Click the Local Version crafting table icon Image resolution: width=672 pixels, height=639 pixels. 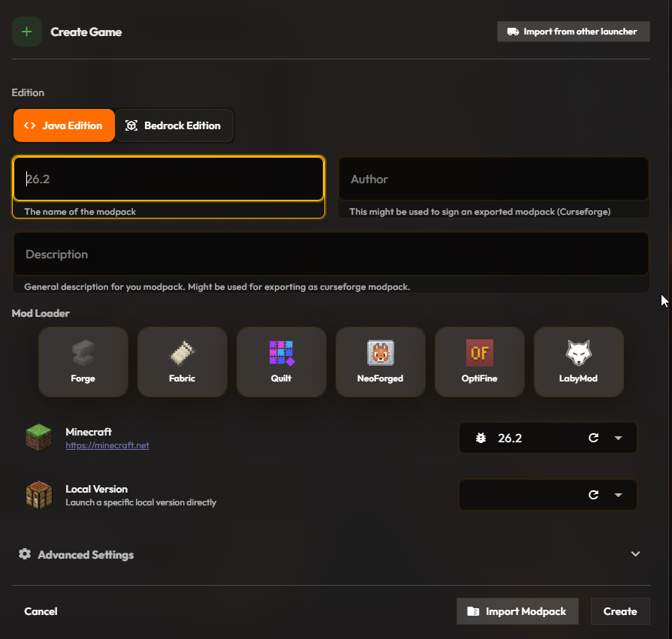39,495
